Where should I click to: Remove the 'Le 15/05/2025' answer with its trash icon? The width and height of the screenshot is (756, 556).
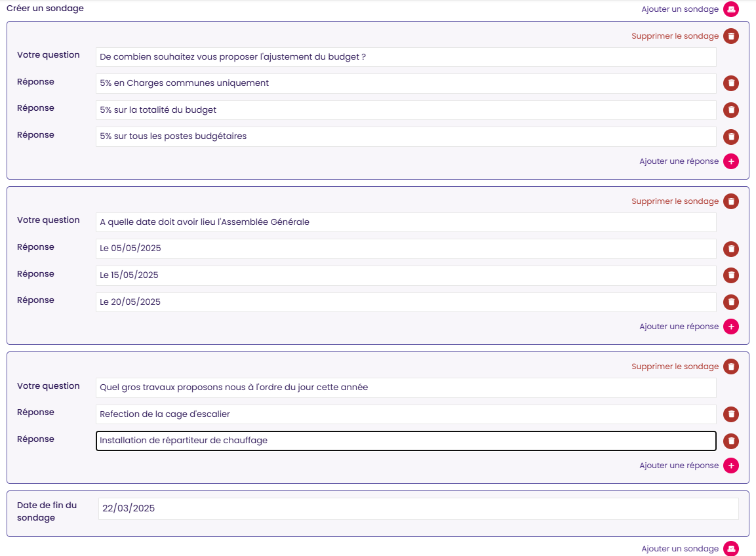731,275
